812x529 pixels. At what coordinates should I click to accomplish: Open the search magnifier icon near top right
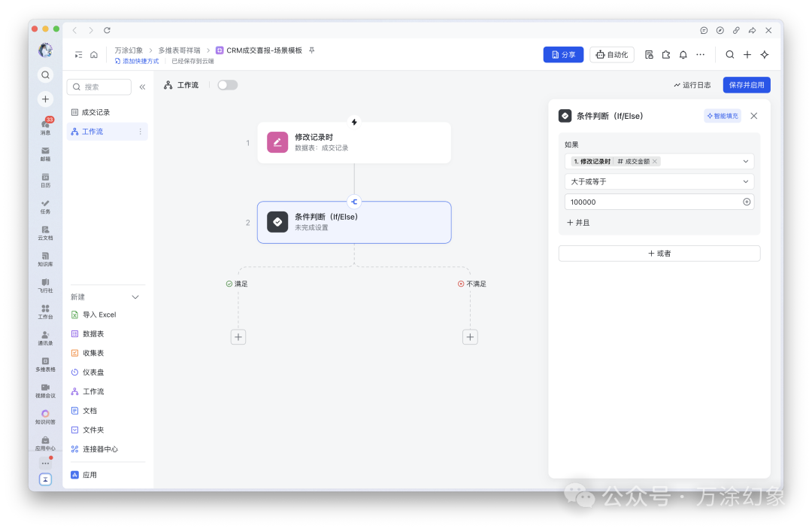pyautogui.click(x=729, y=54)
